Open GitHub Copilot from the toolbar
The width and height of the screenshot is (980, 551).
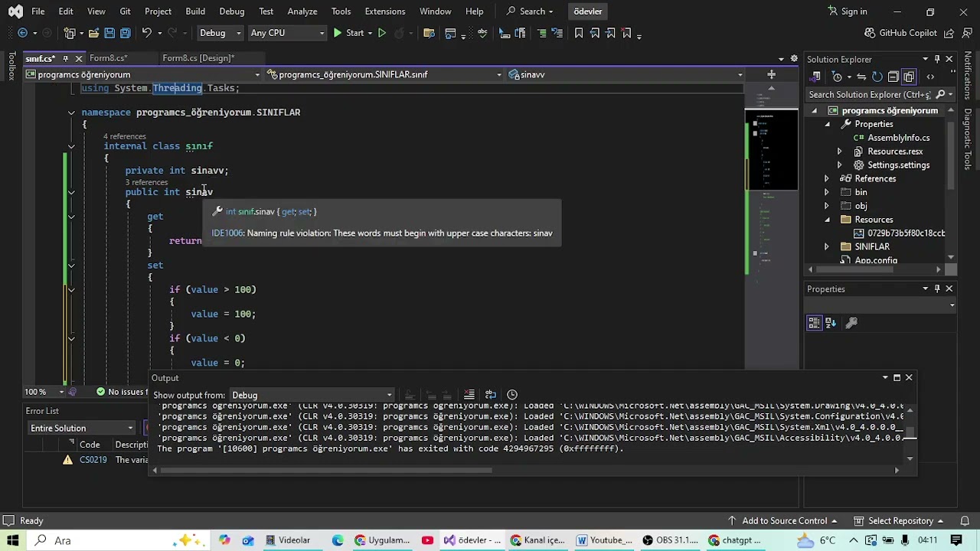(900, 33)
